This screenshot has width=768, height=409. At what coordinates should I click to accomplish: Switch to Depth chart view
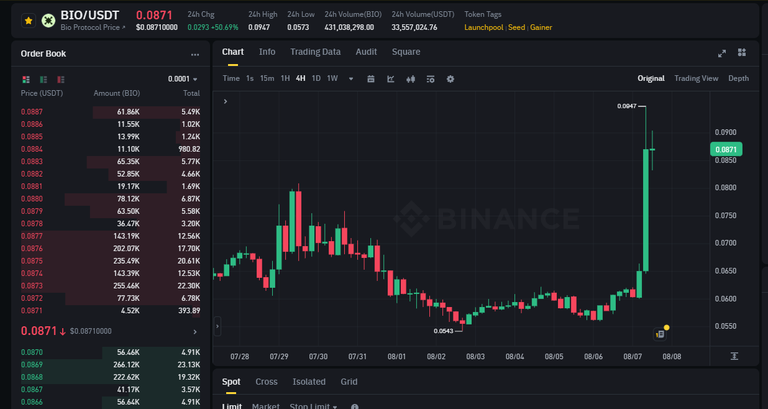[739, 78]
